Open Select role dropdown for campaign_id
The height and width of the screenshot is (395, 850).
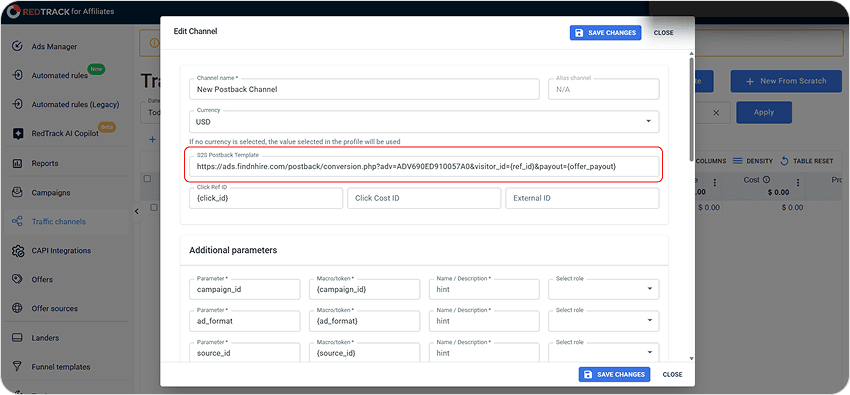(x=604, y=289)
